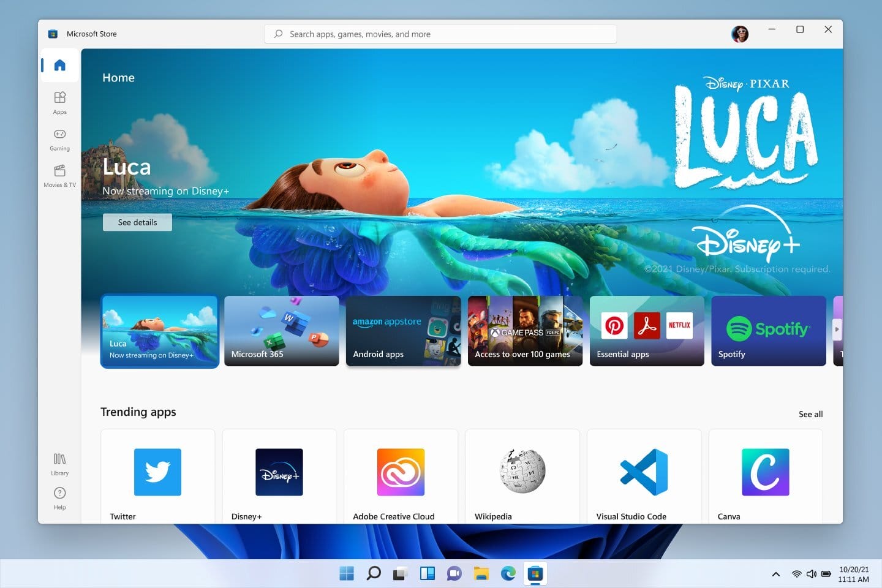This screenshot has height=588, width=882.
Task: Click the Wi-Fi icon in the system tray
Action: (796, 574)
